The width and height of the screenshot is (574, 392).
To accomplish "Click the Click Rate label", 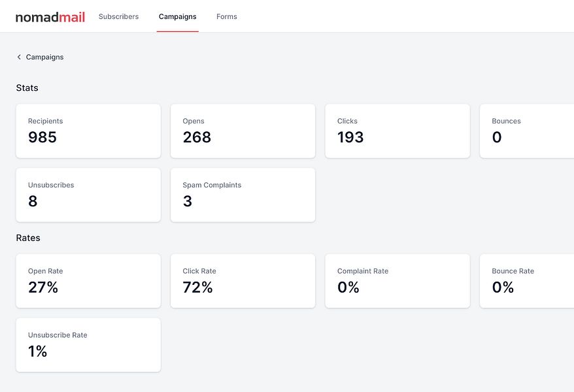I will [199, 271].
